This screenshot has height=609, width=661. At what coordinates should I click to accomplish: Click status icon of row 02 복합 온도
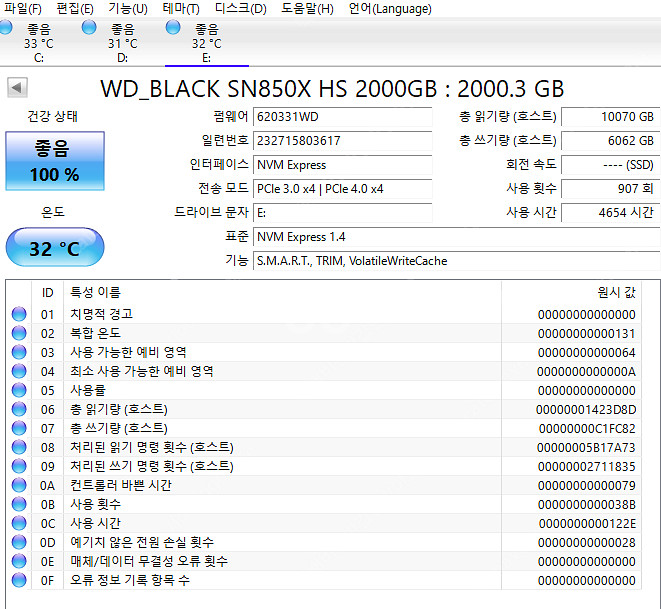click(x=19, y=333)
